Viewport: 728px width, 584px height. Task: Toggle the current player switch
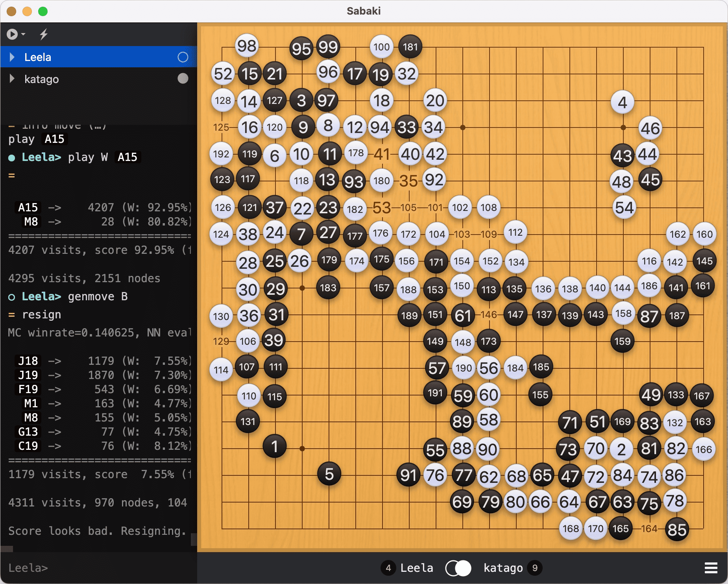click(458, 568)
